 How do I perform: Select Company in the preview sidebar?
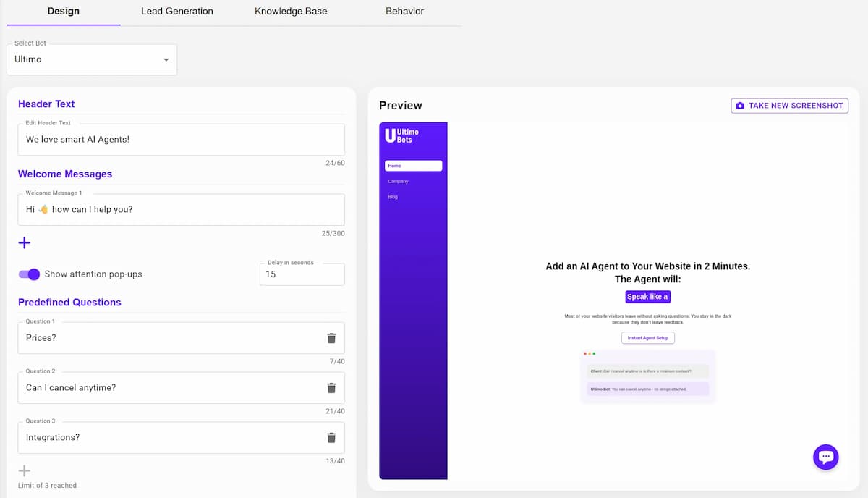(398, 182)
